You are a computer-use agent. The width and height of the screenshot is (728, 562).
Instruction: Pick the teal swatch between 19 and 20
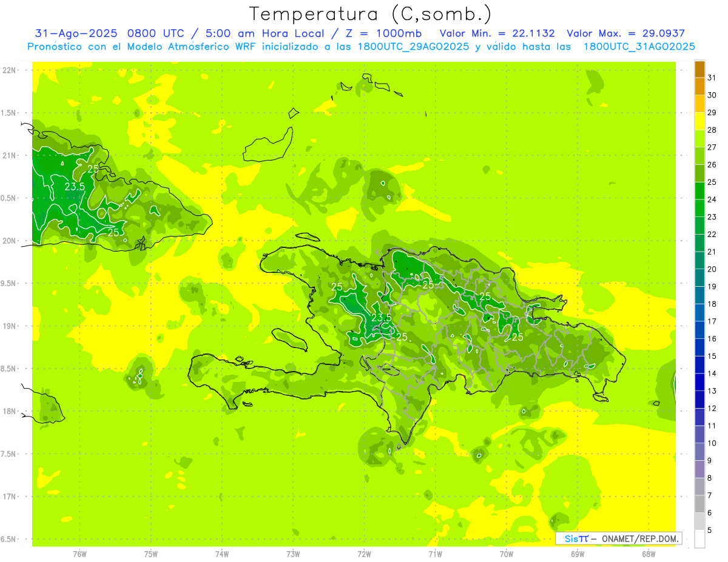[x=699, y=278]
